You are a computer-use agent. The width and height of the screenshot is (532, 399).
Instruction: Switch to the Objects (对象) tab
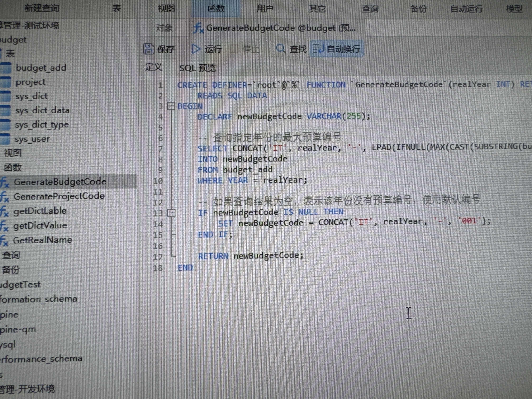pyautogui.click(x=164, y=28)
